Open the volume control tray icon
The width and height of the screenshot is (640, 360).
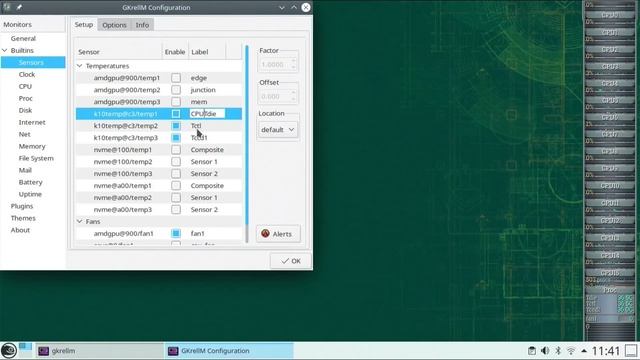(x=545, y=351)
